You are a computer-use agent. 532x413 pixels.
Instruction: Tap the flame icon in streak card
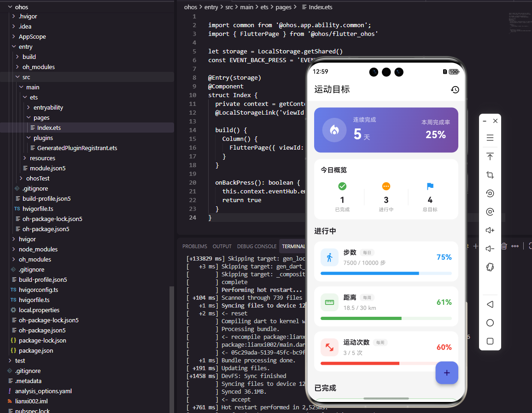(x=334, y=130)
